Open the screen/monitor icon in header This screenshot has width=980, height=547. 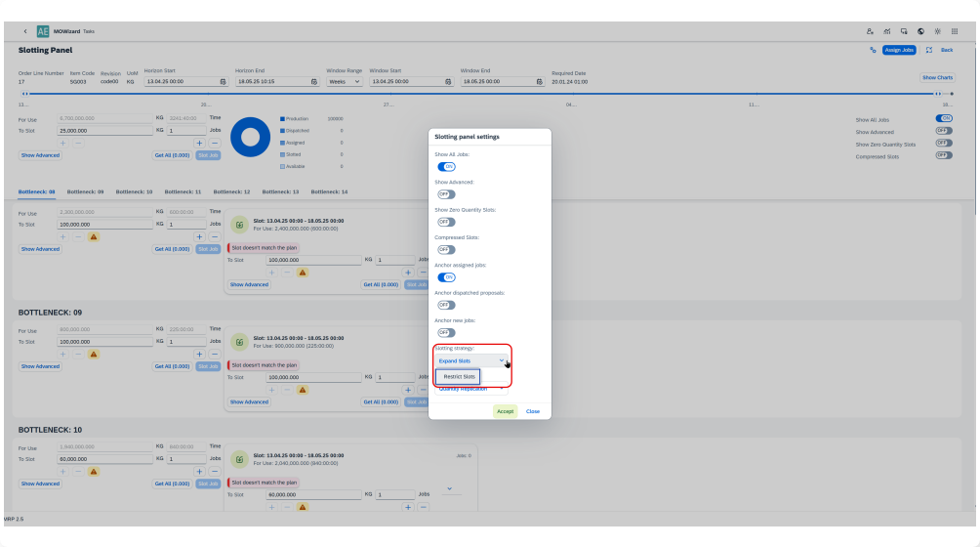(904, 31)
